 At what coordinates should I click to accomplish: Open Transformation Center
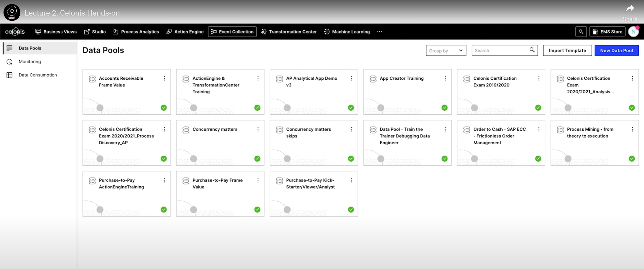click(x=289, y=32)
